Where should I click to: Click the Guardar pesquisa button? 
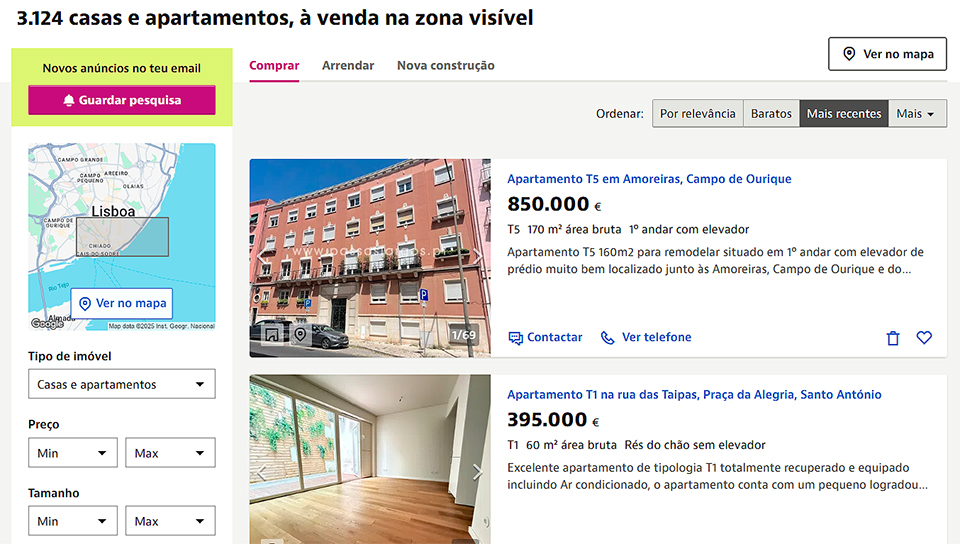click(x=122, y=100)
